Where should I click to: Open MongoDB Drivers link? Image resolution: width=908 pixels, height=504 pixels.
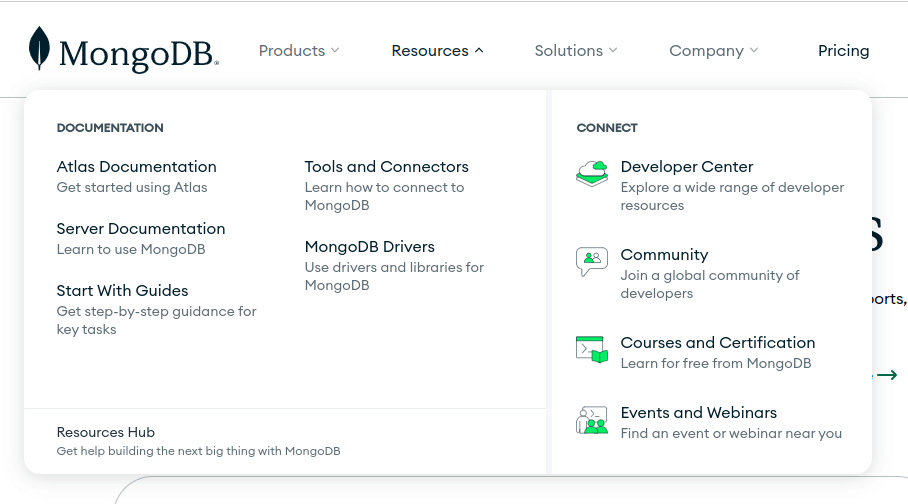369,247
